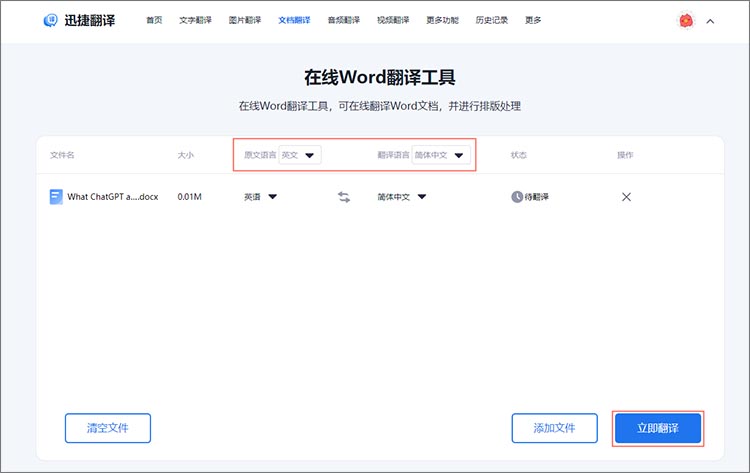Click the 在线Word翻译工具 heading
The height and width of the screenshot is (473, 750).
pos(380,77)
